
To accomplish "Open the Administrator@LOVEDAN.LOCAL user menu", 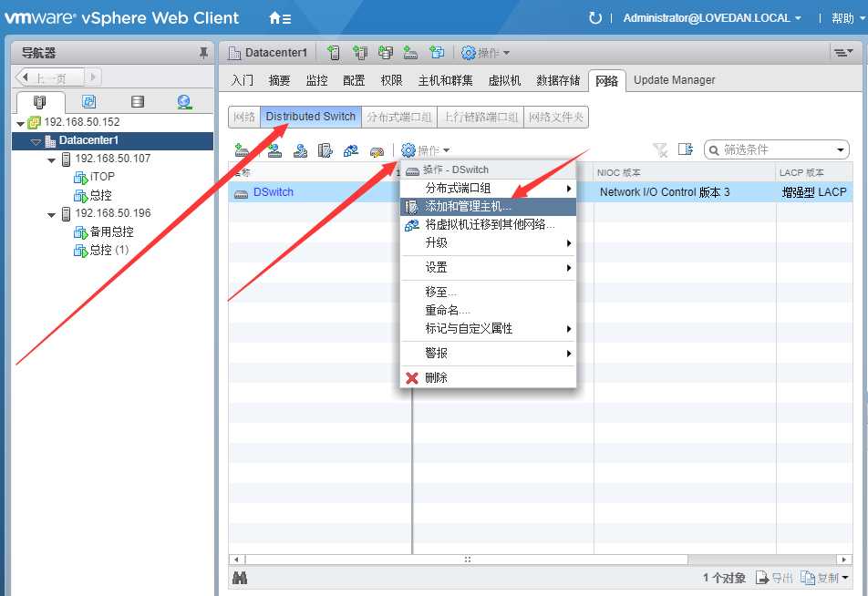I will tap(712, 17).
